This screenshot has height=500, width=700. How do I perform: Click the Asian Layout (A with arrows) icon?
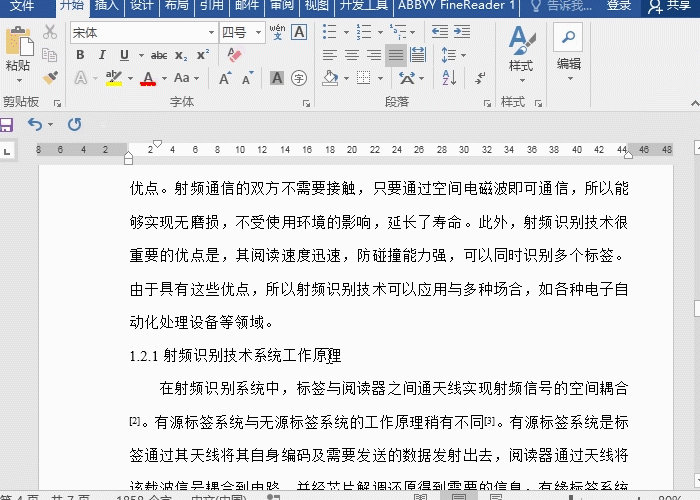tap(407, 78)
